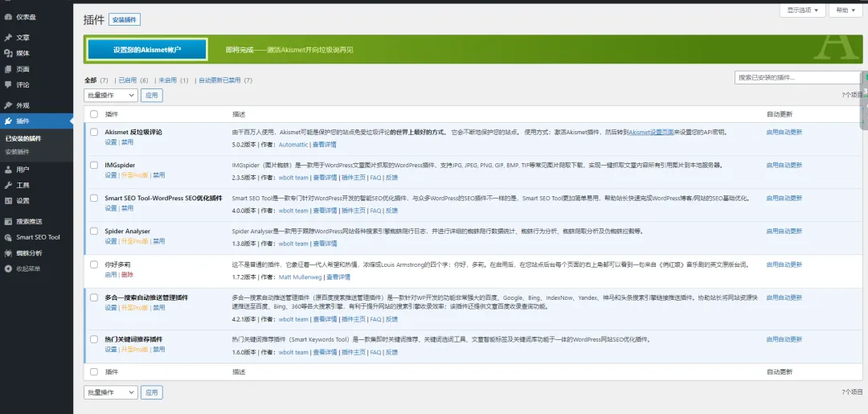Click the 文章 pushpin icon

coord(8,38)
